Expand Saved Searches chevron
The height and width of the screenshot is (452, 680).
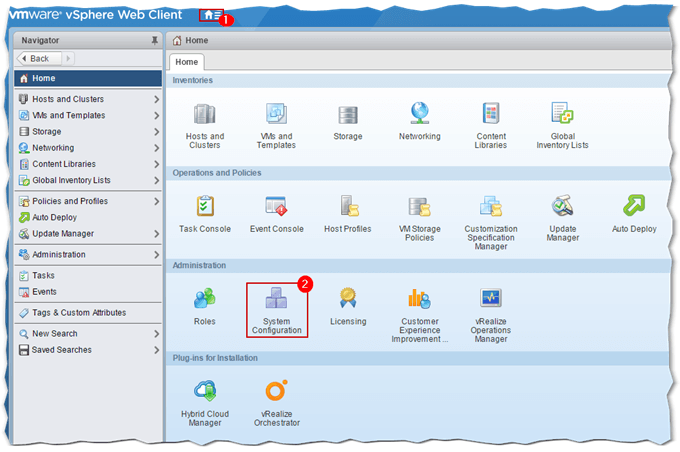coord(157,350)
